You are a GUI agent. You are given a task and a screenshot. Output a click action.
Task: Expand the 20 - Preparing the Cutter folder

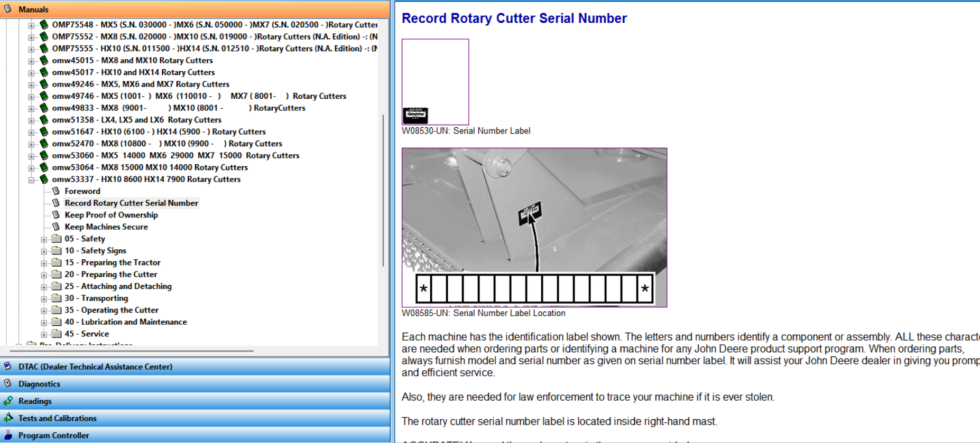pos(44,275)
